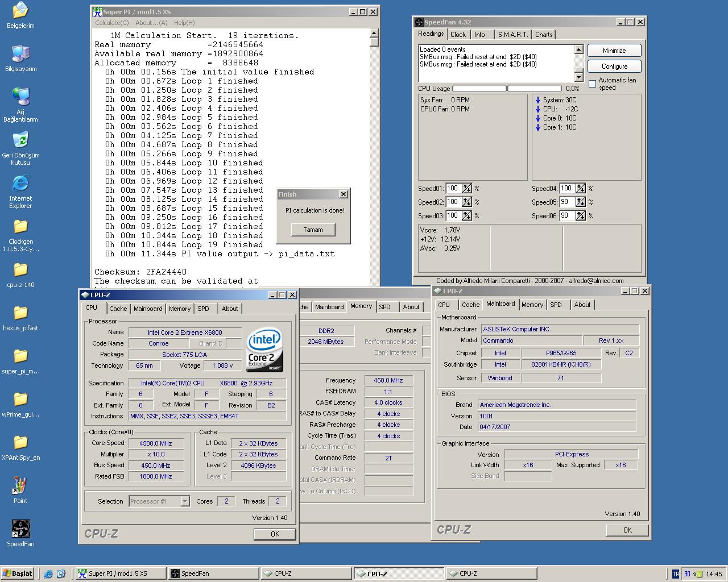Open the Başlat start menu
Screen dimensions: 728x582
coord(18,573)
